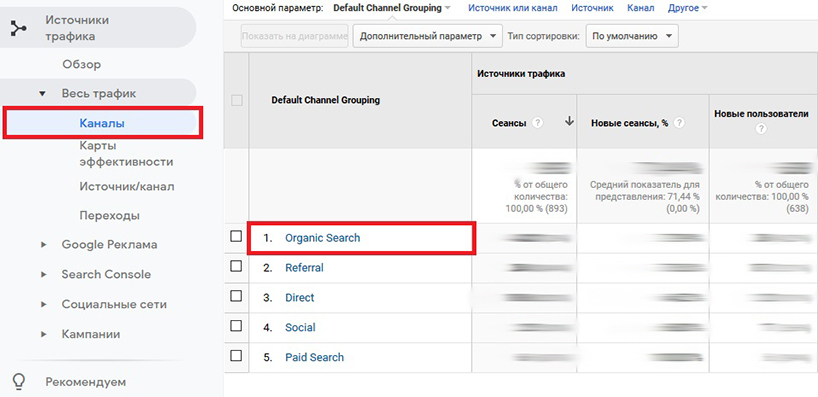Switch primary parameter to Канал
Screen dimensions: 818x397
click(641, 8)
